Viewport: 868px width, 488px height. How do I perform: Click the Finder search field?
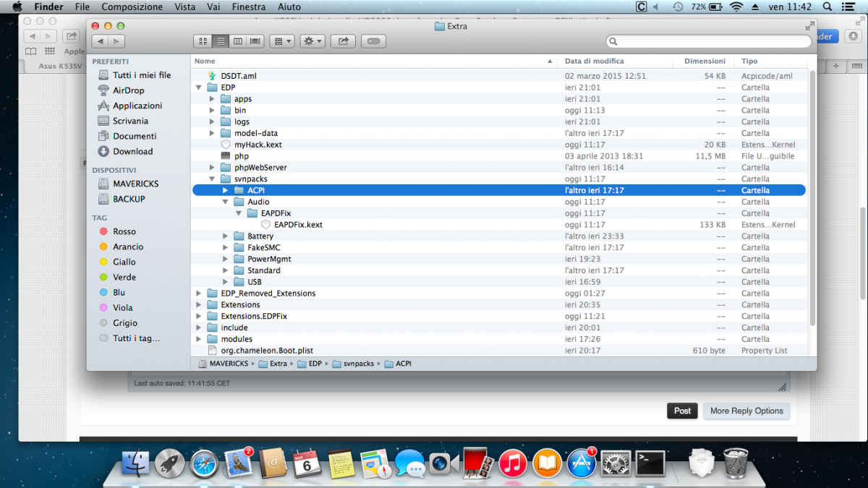click(709, 42)
